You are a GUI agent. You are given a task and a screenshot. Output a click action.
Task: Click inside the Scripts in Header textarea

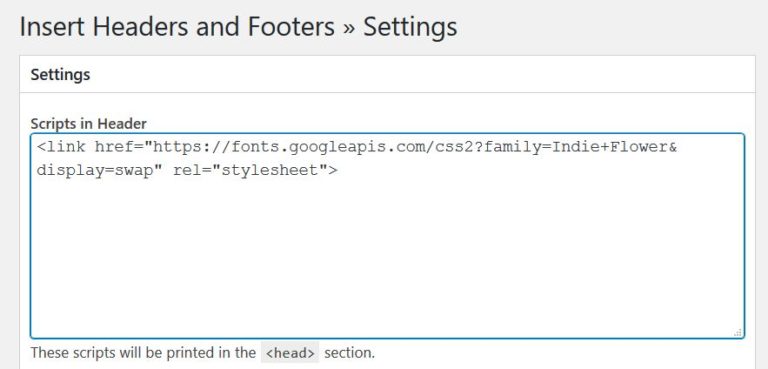coord(387,236)
